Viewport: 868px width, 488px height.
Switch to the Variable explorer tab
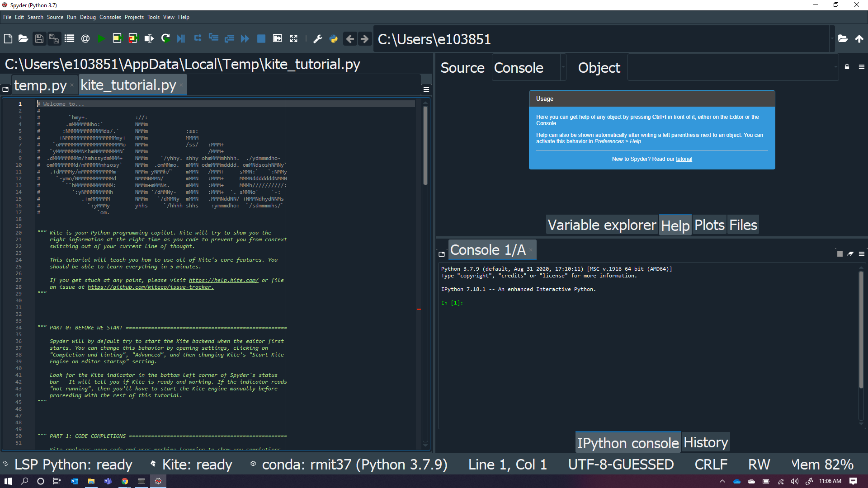[x=602, y=225]
